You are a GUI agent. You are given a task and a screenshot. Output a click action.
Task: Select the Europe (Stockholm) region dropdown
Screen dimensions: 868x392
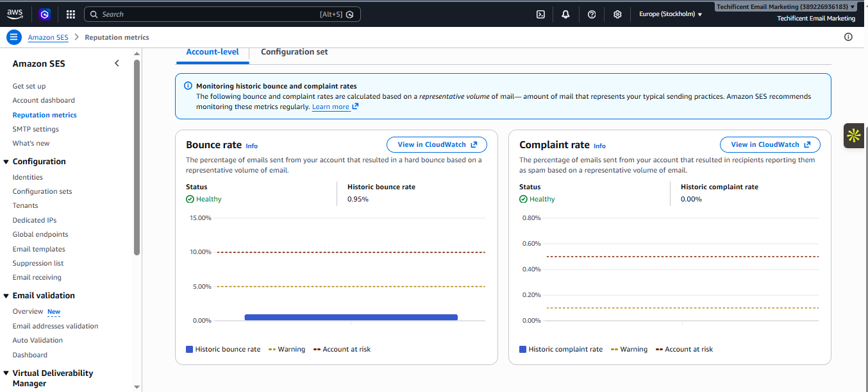click(x=671, y=14)
